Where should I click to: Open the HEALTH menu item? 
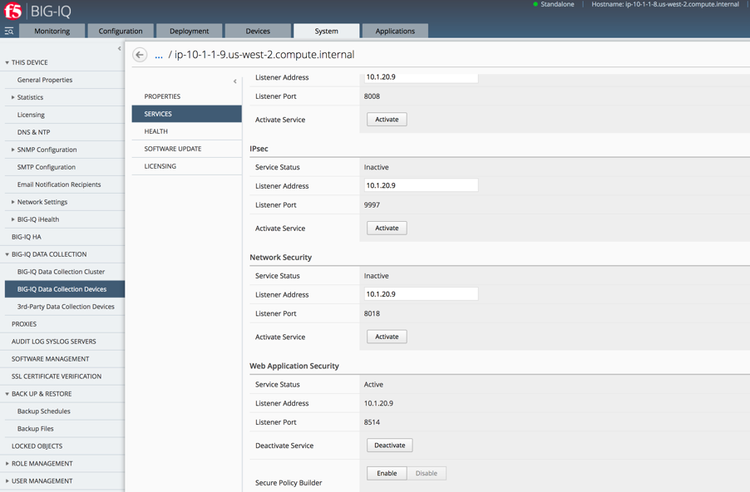pyautogui.click(x=156, y=131)
